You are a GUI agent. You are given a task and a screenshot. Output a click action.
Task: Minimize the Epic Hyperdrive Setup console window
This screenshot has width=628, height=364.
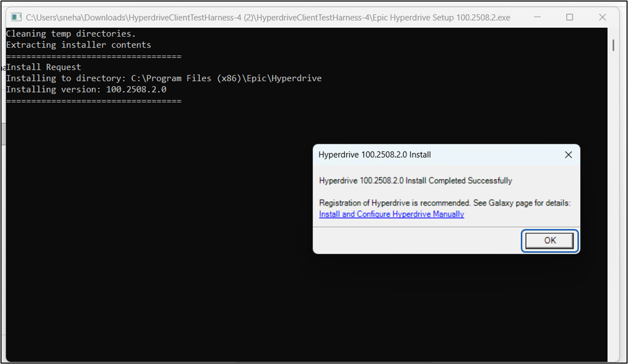pyautogui.click(x=537, y=17)
